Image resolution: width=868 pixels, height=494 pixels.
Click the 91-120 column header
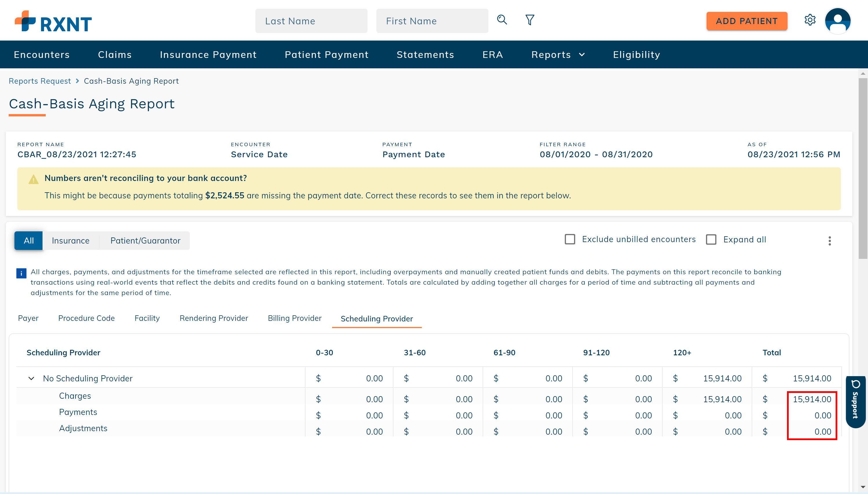596,352
